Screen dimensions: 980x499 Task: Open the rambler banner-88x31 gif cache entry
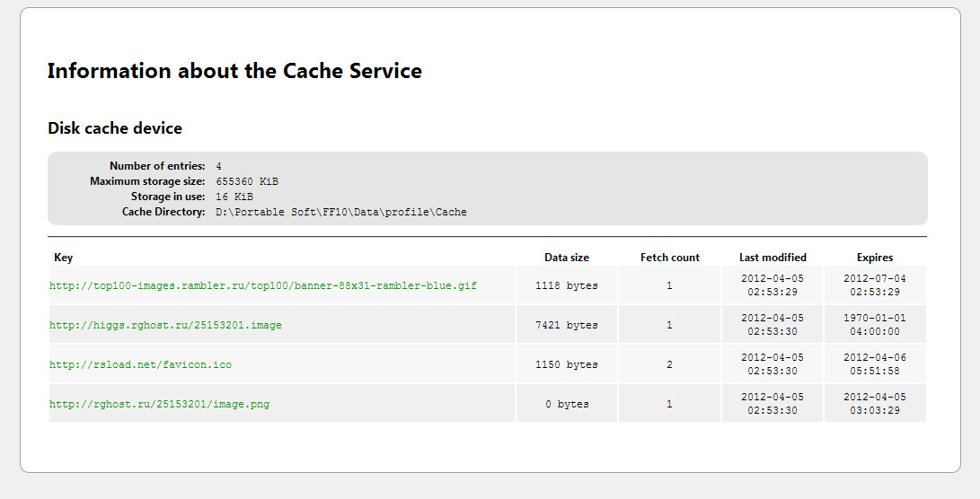click(263, 286)
